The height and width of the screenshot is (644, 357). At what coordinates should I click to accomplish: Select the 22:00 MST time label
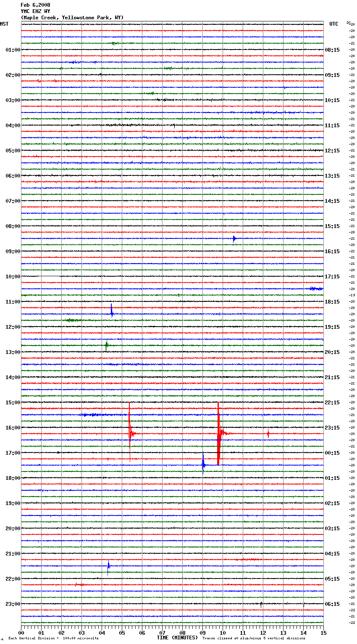[x=13, y=579]
